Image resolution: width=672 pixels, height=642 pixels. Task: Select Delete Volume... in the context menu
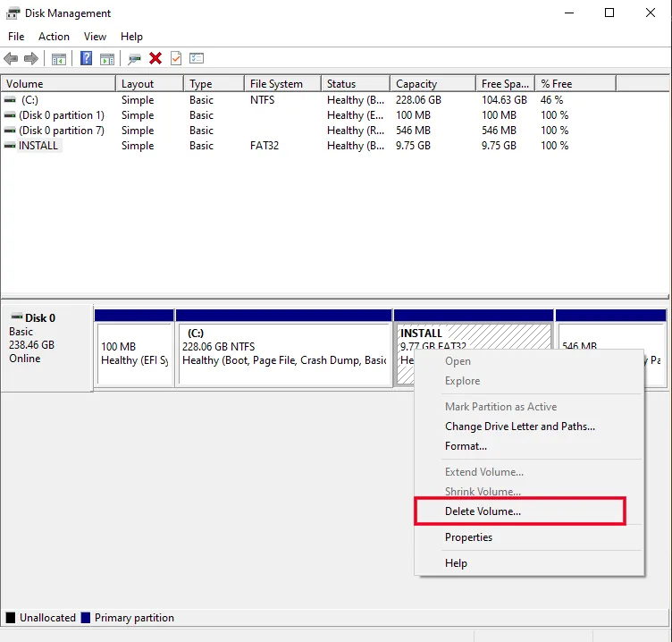tap(483, 511)
